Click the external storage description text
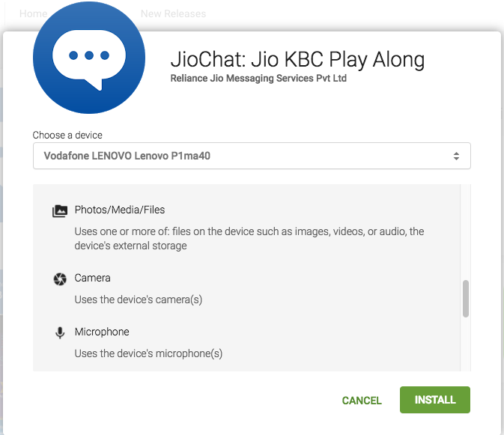504x435 pixels. tap(249, 238)
